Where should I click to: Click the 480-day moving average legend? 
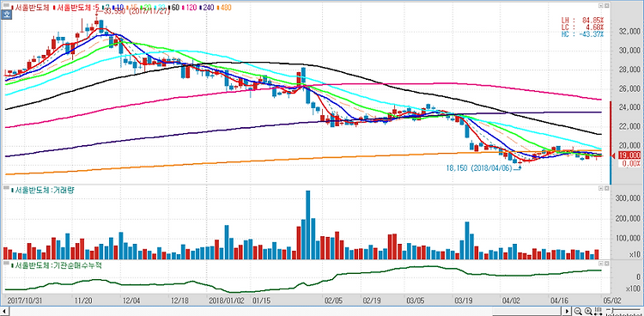(x=225, y=7)
